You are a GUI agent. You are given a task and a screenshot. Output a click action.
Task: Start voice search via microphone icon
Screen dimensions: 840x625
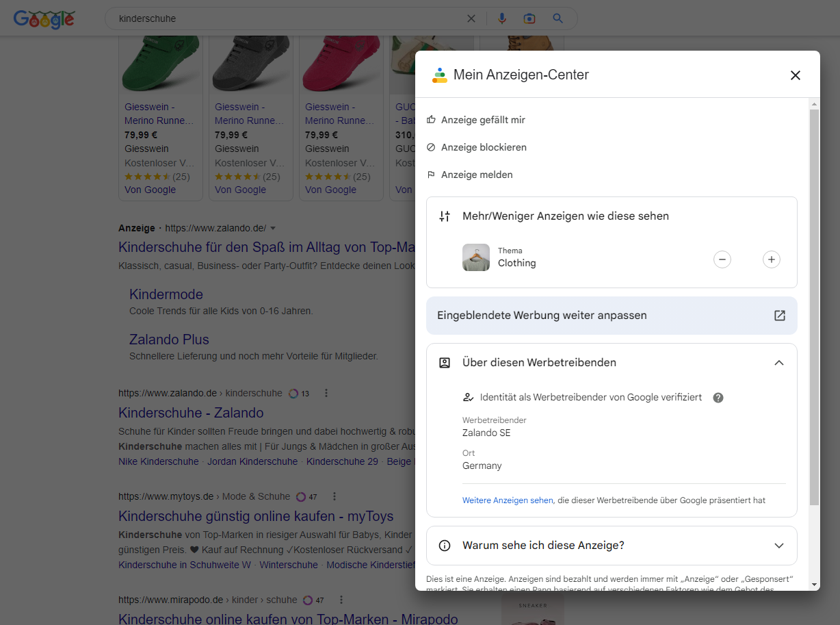click(502, 18)
